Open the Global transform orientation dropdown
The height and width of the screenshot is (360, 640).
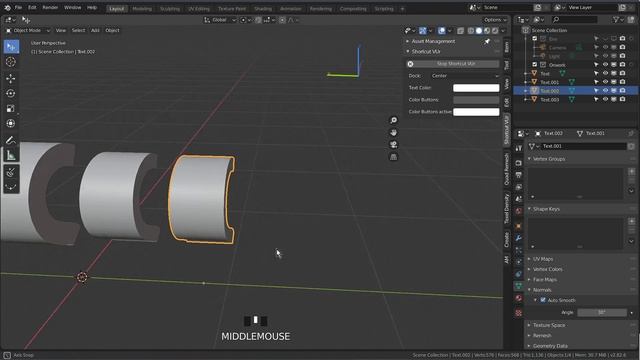click(220, 20)
